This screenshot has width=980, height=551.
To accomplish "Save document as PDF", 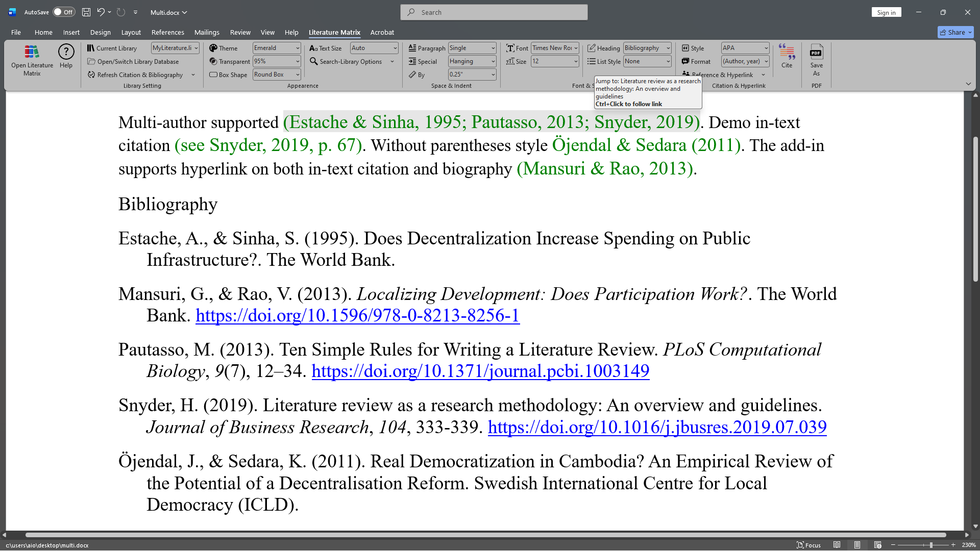I will (x=816, y=60).
